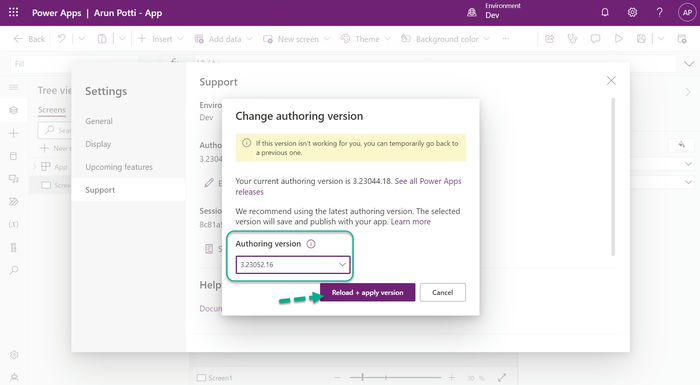Image resolution: width=700 pixels, height=385 pixels.
Task: Click the help question mark icon
Action: (x=659, y=13)
